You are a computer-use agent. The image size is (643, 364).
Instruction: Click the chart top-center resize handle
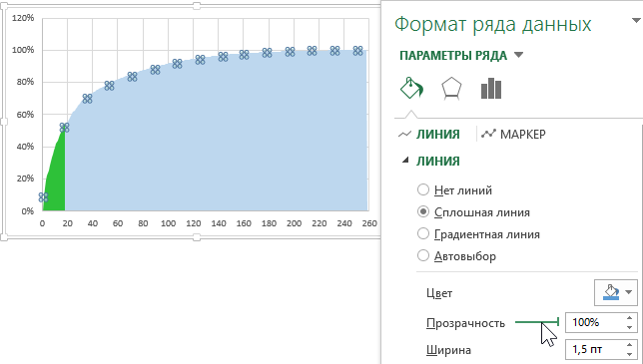point(197,6)
